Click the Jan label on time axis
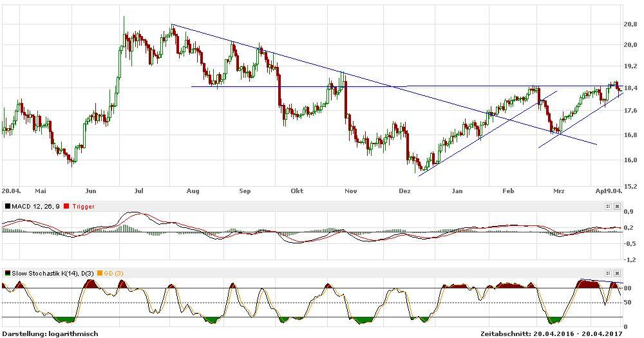This screenshot has width=644, height=338. (x=457, y=191)
